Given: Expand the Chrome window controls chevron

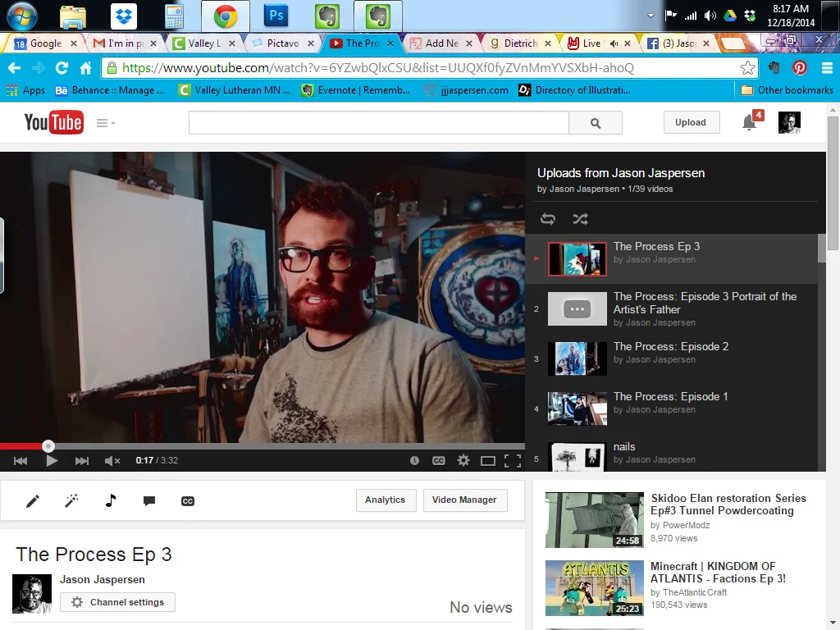Looking at the screenshot, I should (x=651, y=15).
